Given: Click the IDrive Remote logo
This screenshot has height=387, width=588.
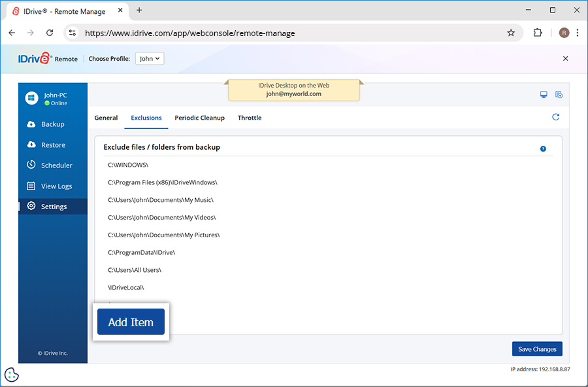Looking at the screenshot, I should [48, 59].
